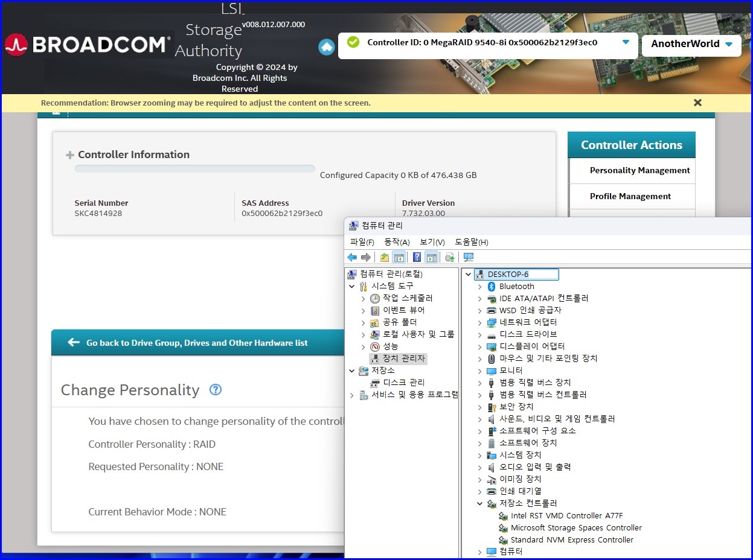Collapse the 저장소 컨트롤러 category
Screen dimensions: 753x560
pyautogui.click(x=480, y=503)
